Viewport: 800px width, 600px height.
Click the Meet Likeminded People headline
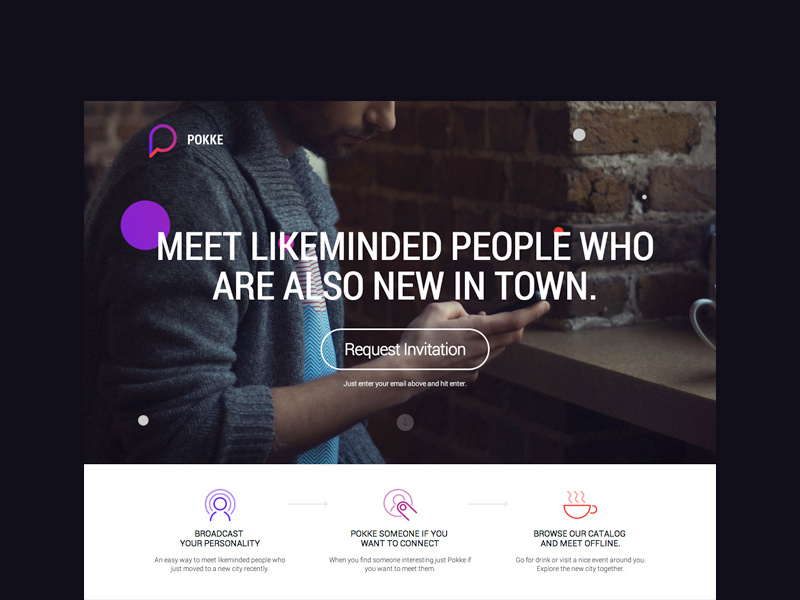405,266
